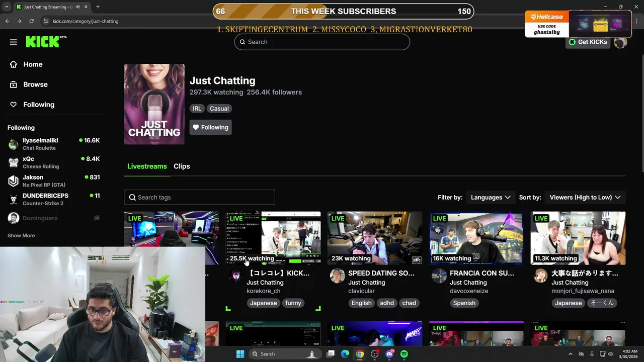View site information icon in address bar
The image size is (644, 362).
point(46,21)
